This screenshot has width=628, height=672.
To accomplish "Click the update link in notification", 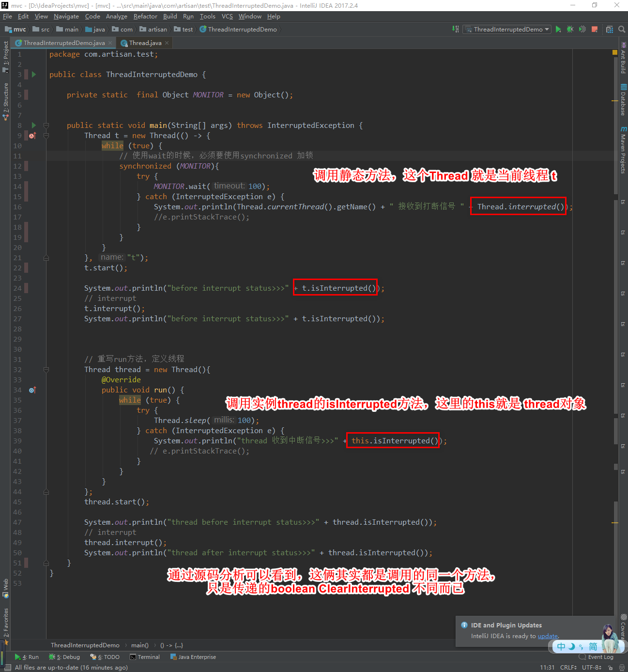I will [548, 636].
